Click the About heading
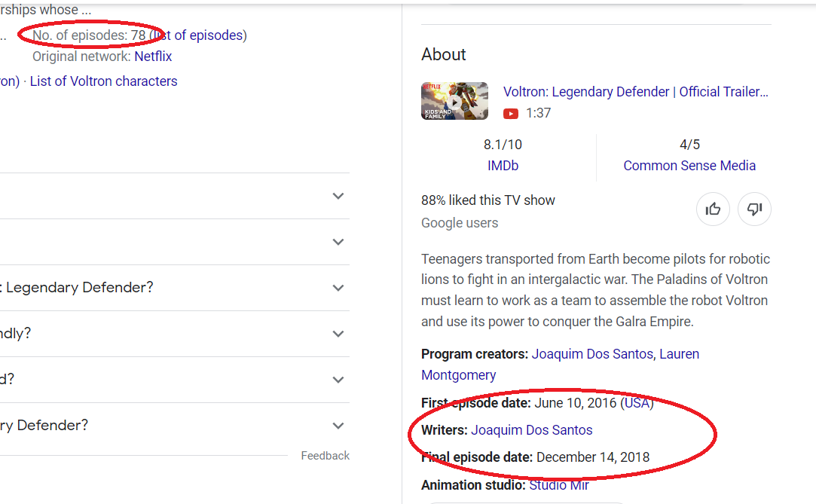 click(443, 54)
